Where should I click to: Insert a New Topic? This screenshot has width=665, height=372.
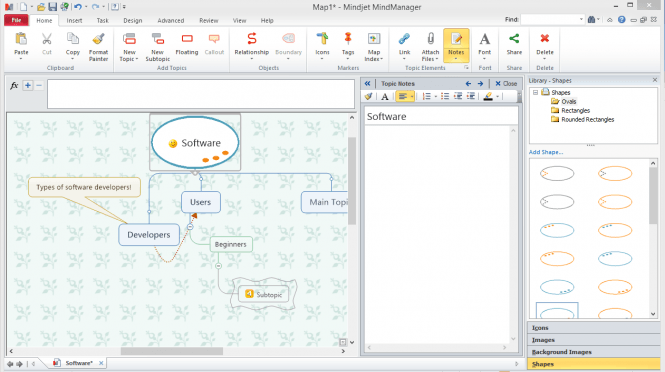coord(129,47)
